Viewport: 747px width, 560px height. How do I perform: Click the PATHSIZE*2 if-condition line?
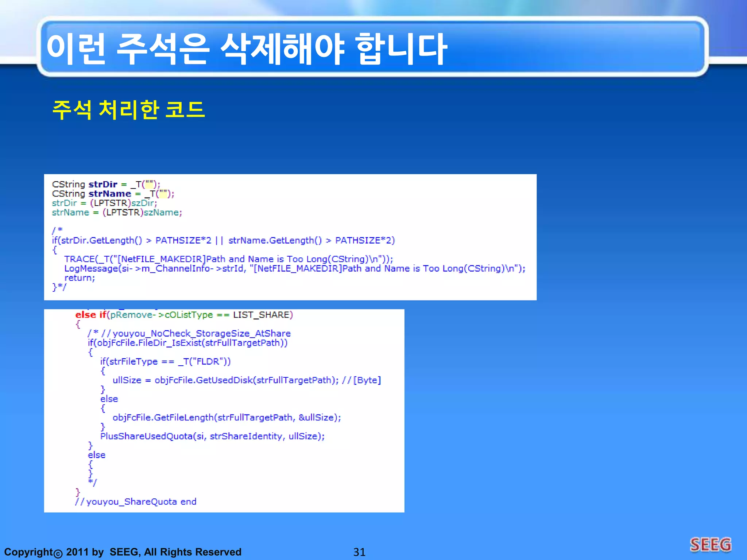point(223,240)
